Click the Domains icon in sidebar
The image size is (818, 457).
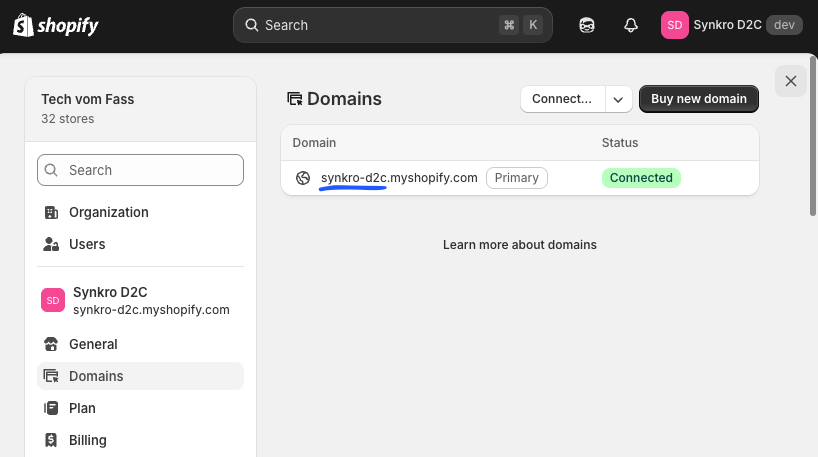coord(51,376)
